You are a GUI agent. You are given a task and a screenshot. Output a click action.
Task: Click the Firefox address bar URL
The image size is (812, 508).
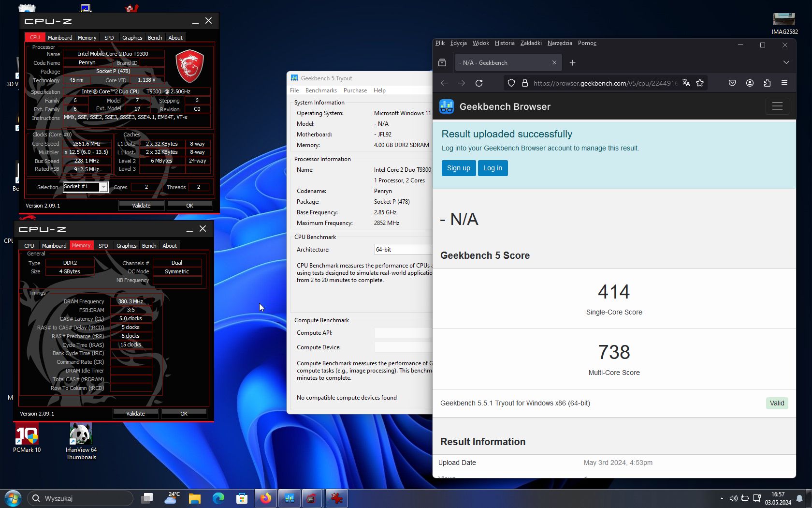point(605,83)
